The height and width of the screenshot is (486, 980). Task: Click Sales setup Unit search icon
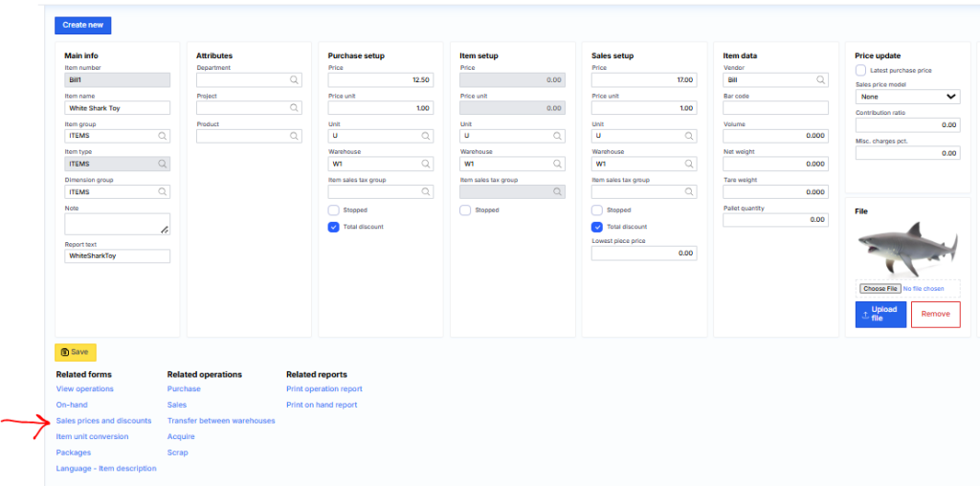point(689,136)
